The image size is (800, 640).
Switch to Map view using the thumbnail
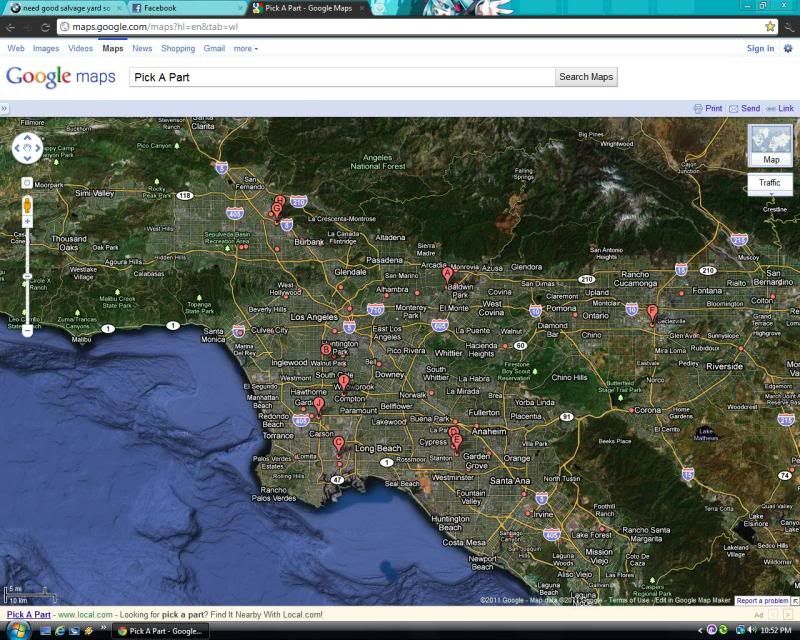tap(770, 145)
